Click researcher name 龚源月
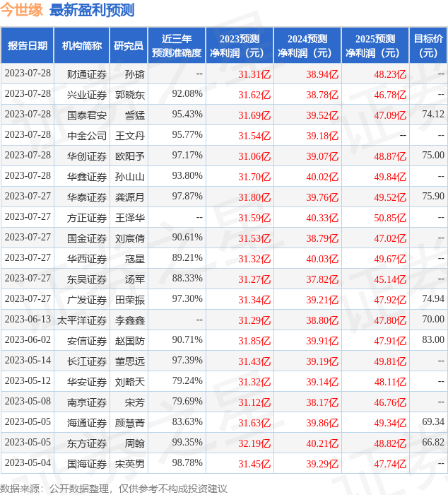This screenshot has width=448, height=495. tap(130, 197)
